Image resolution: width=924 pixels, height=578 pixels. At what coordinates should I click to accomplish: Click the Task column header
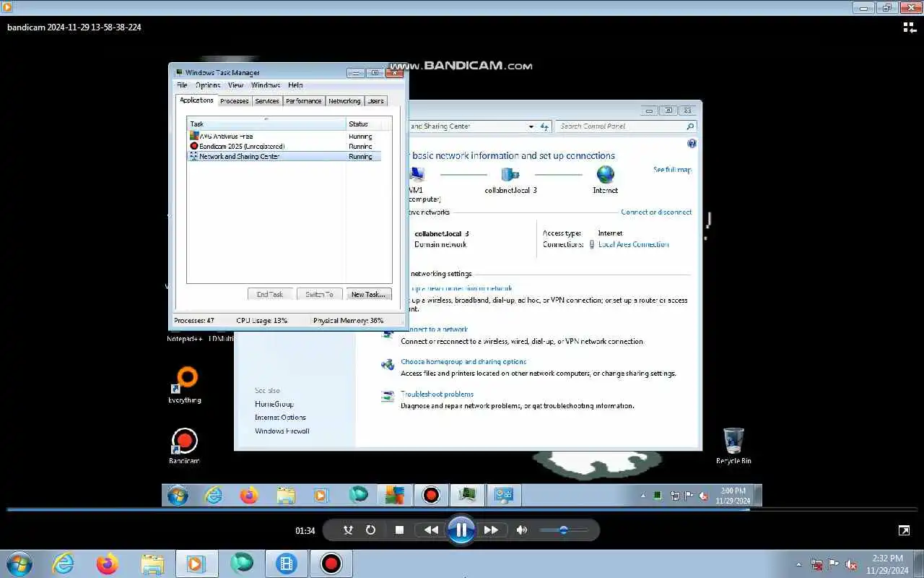click(x=266, y=124)
